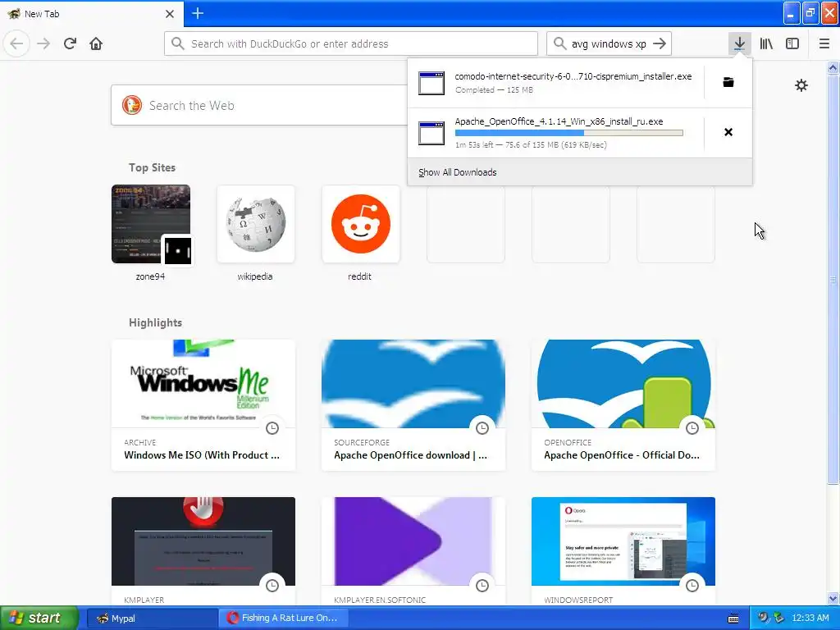Viewport: 840px width, 630px height.
Task: Open new tab preferences gear icon
Action: coord(801,85)
